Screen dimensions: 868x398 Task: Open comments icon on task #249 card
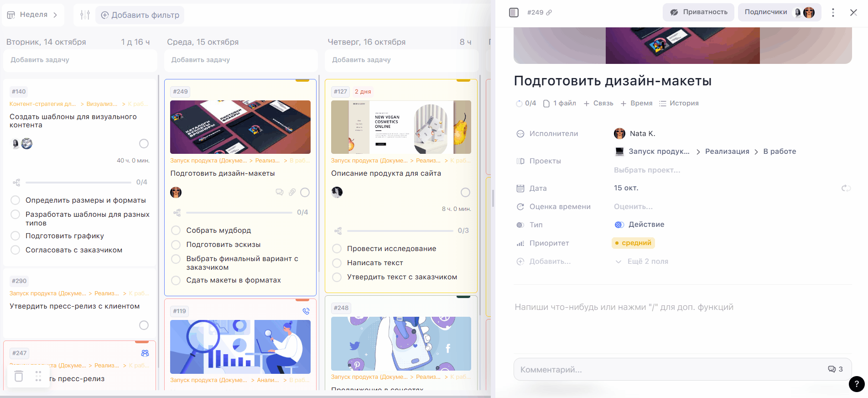pyautogui.click(x=280, y=192)
